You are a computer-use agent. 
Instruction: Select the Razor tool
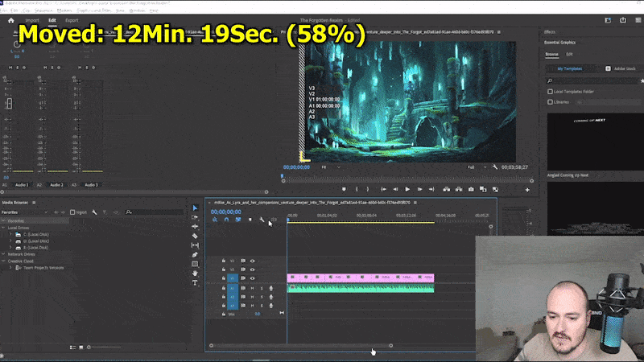tap(195, 236)
